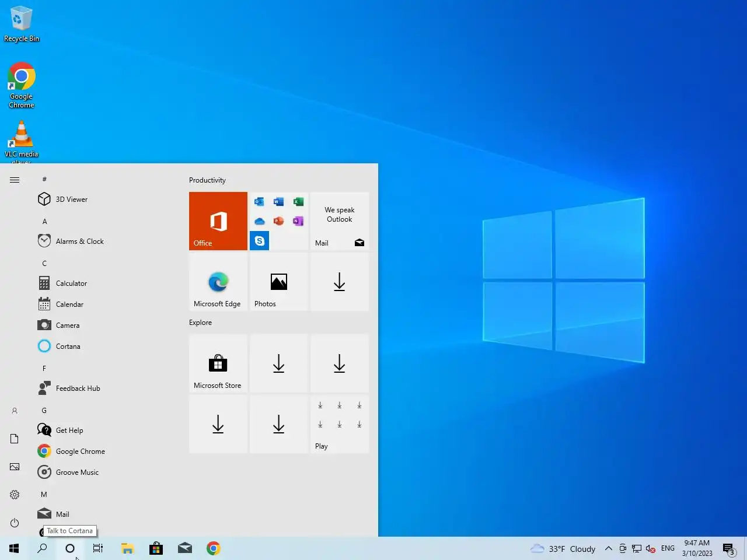This screenshot has height=560, width=747.
Task: Open 3D Viewer from app list
Action: [x=105, y=199]
